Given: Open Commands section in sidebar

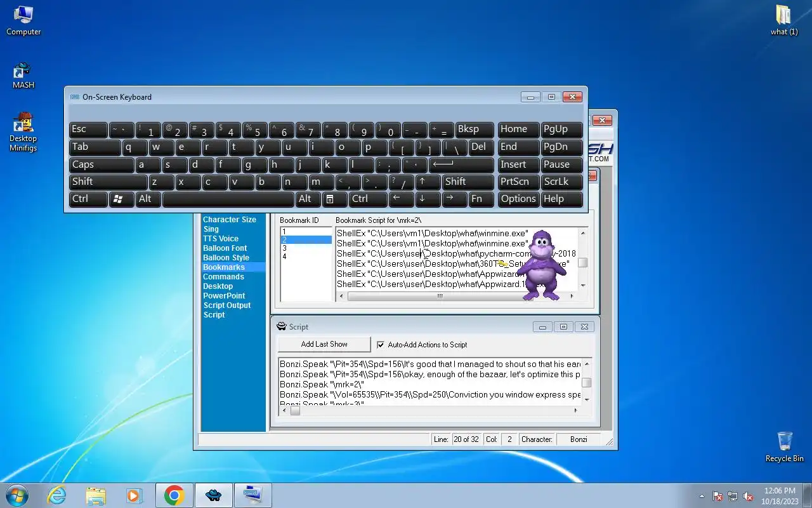Looking at the screenshot, I should point(223,277).
